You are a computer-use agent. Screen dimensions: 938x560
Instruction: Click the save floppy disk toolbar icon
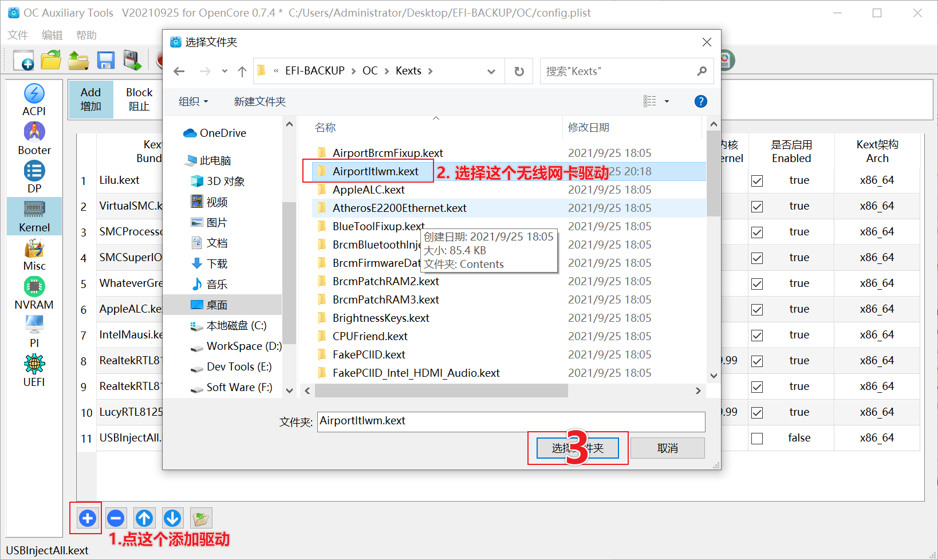click(x=106, y=60)
